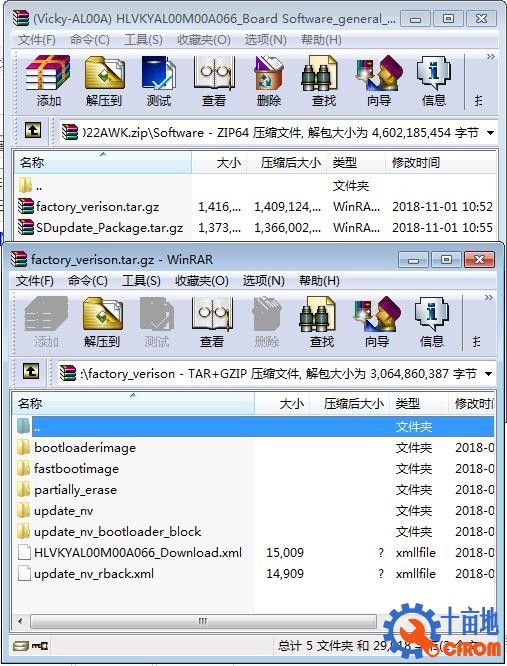507x666 pixels.
Task: Minimize the factory_verison WinRAR window
Action: point(413,260)
